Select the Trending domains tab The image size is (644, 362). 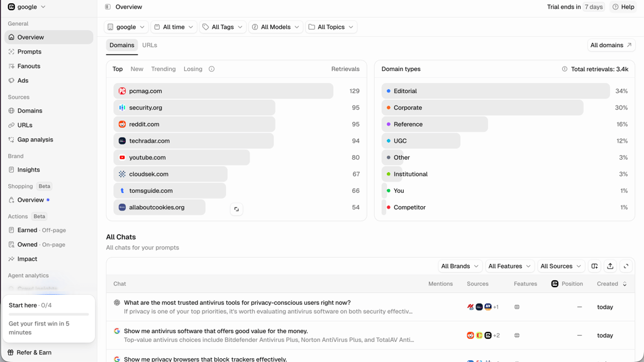pyautogui.click(x=164, y=69)
